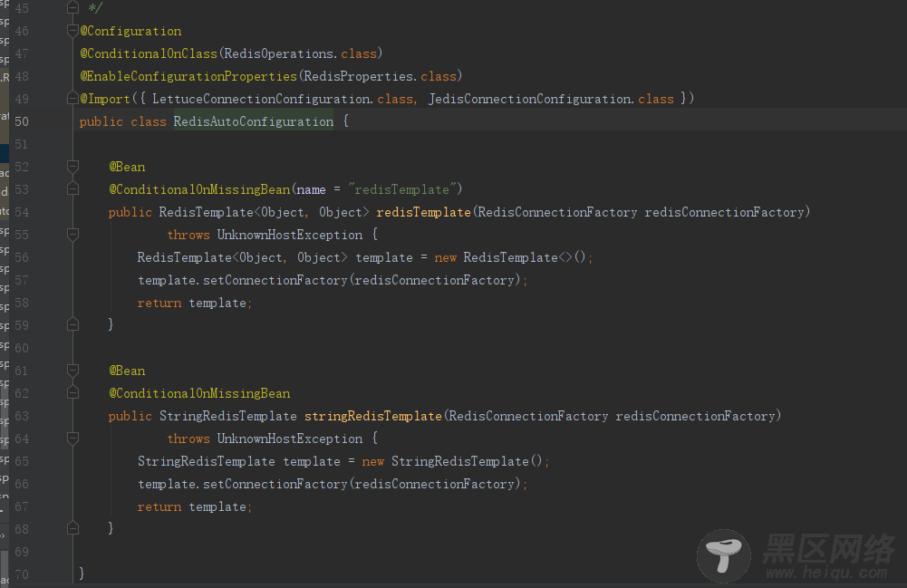Image resolution: width=907 pixels, height=588 pixels.
Task: Click the "redisTemplate" string literal on line 53
Action: click(402, 189)
